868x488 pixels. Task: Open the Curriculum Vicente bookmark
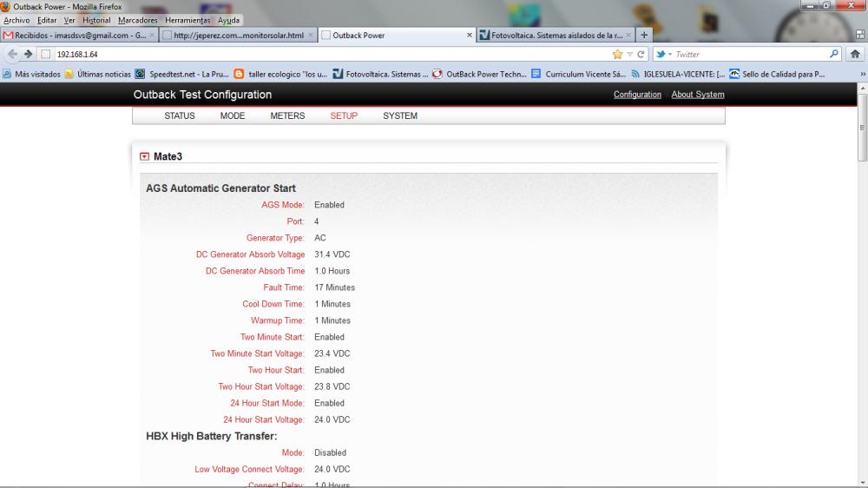[x=579, y=74]
